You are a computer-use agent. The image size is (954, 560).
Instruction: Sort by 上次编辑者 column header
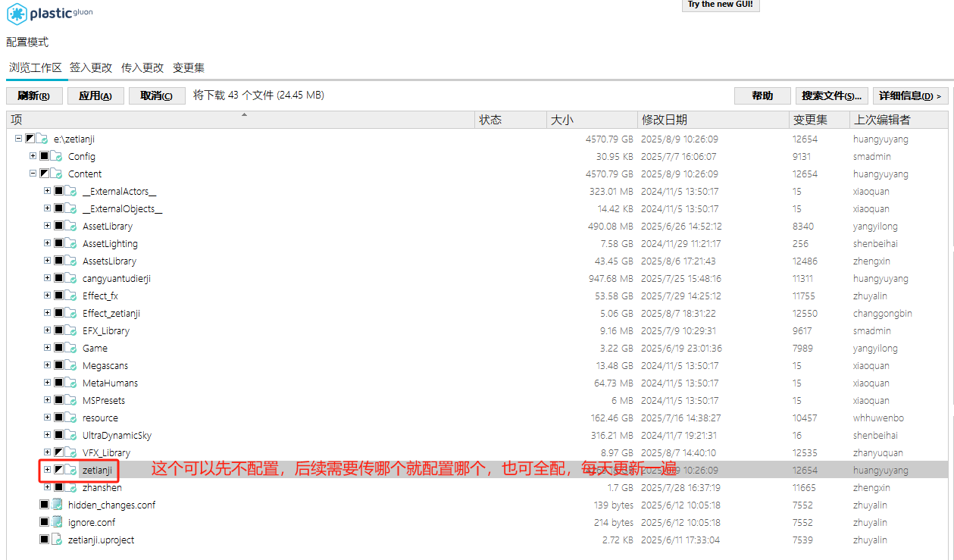(899, 120)
